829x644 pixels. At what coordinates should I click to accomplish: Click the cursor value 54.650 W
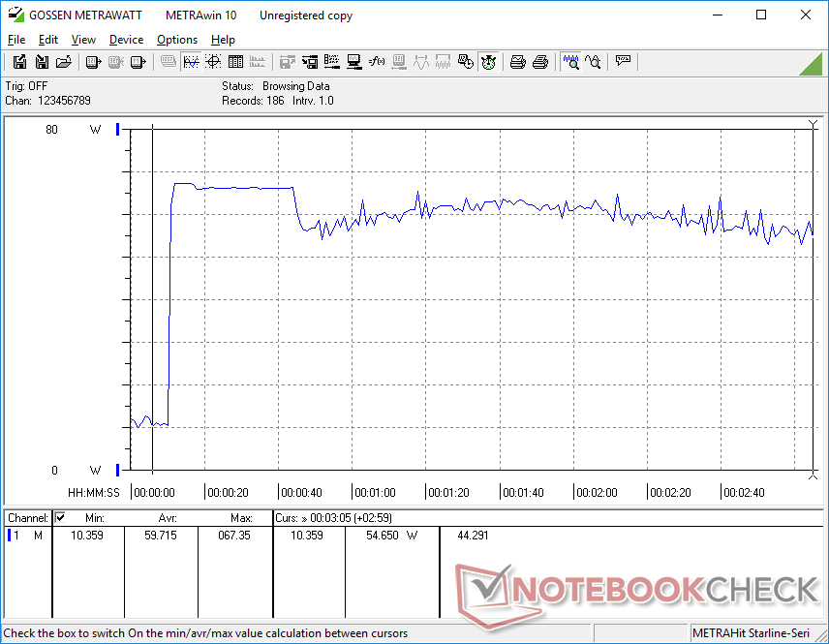[x=391, y=536]
